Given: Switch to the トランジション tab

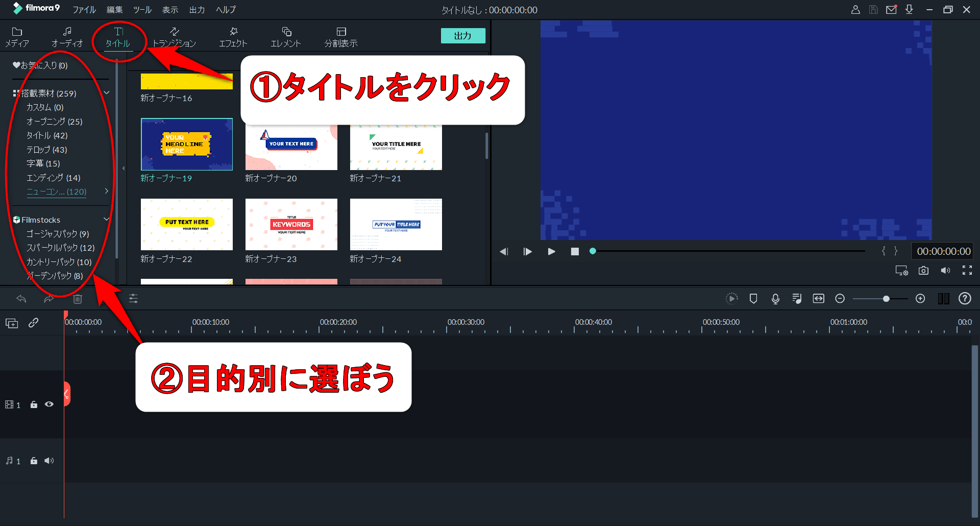Looking at the screenshot, I should point(175,37).
